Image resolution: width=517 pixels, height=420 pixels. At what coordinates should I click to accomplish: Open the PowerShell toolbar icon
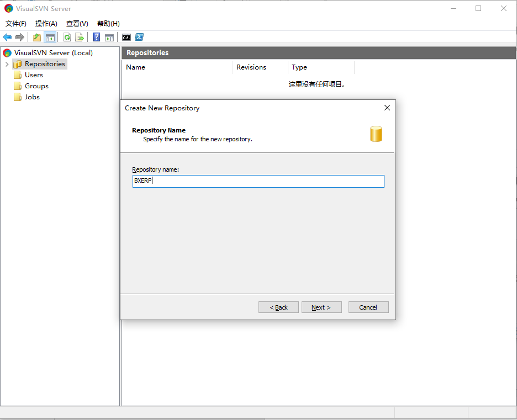[139, 37]
